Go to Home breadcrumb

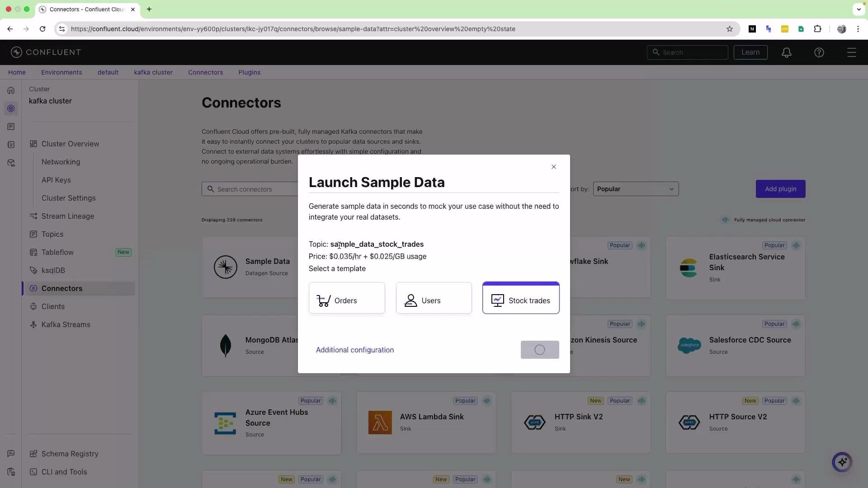pyautogui.click(x=17, y=72)
